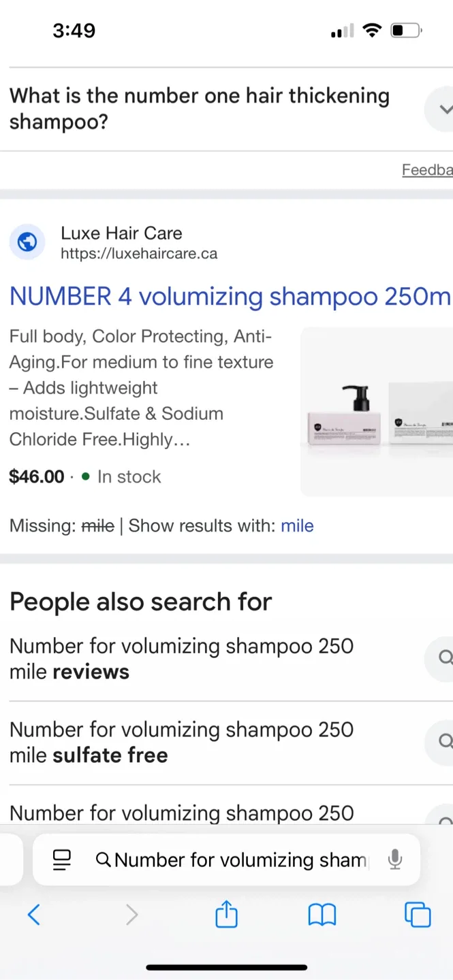Navigate back using the back arrow

34,915
